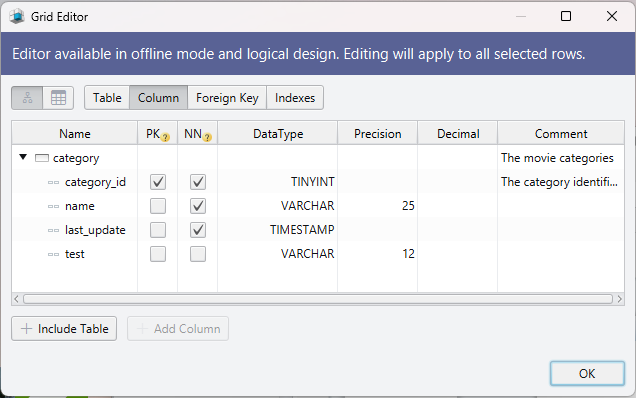This screenshot has width=636, height=398.
Task: Open the Table tab
Action: 107,98
